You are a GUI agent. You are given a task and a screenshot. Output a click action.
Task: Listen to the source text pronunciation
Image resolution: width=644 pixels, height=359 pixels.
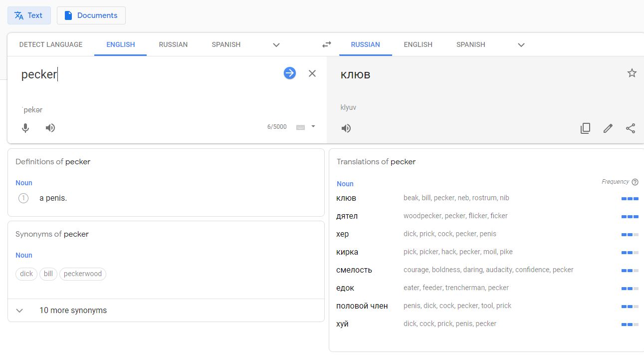coord(50,128)
